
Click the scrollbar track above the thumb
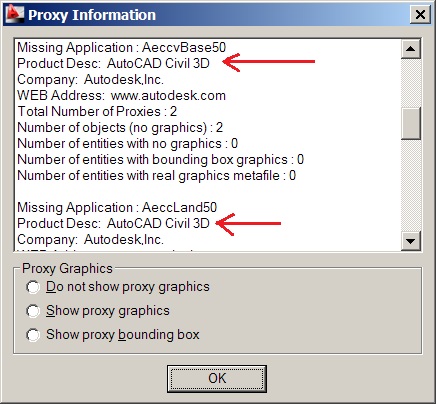click(x=410, y=83)
